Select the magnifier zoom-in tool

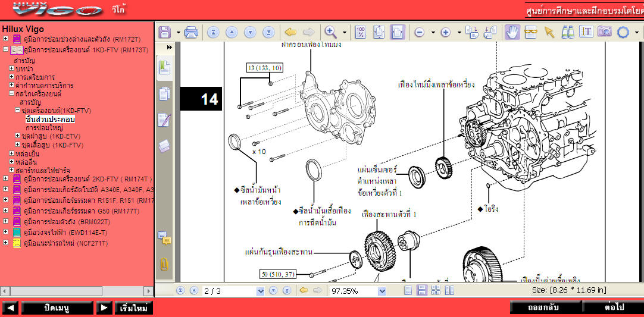pos(331,32)
